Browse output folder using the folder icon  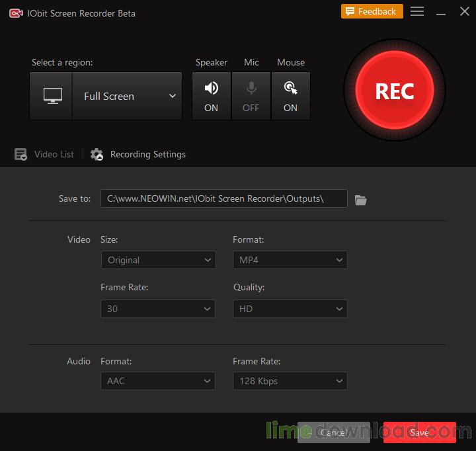[x=360, y=199]
